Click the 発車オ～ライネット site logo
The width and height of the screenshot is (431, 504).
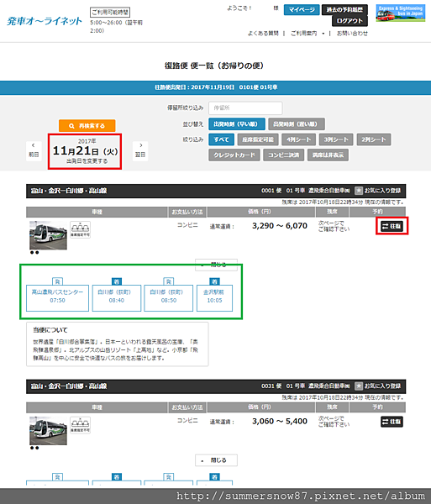(44, 21)
